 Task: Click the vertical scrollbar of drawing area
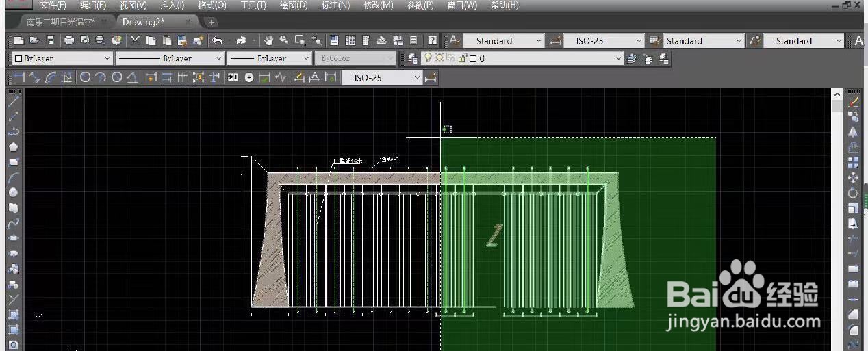(x=837, y=219)
